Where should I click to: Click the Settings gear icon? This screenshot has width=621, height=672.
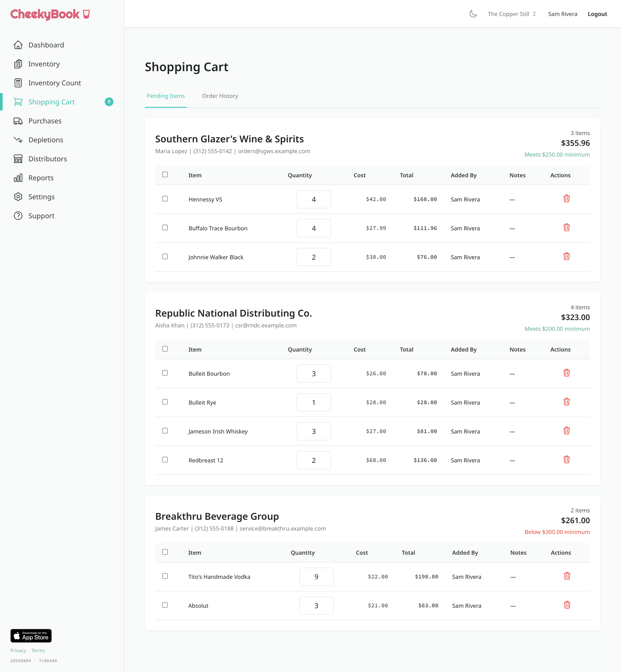pyautogui.click(x=18, y=197)
